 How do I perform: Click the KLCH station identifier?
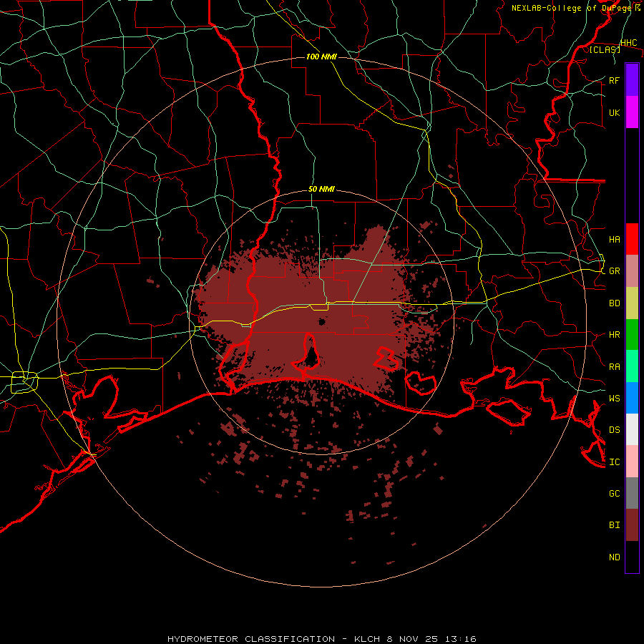point(368,639)
